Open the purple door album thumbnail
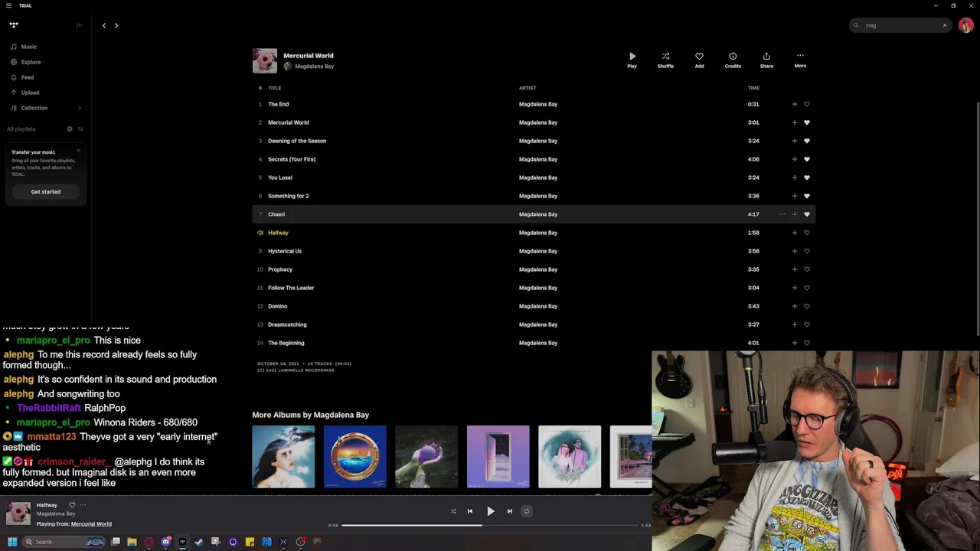 [x=498, y=457]
